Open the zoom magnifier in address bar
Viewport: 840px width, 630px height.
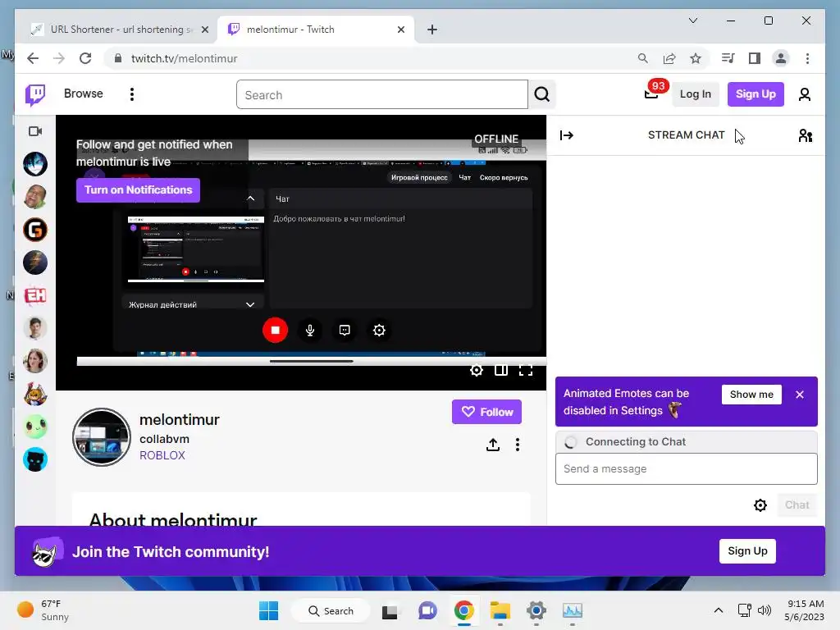[x=643, y=58]
